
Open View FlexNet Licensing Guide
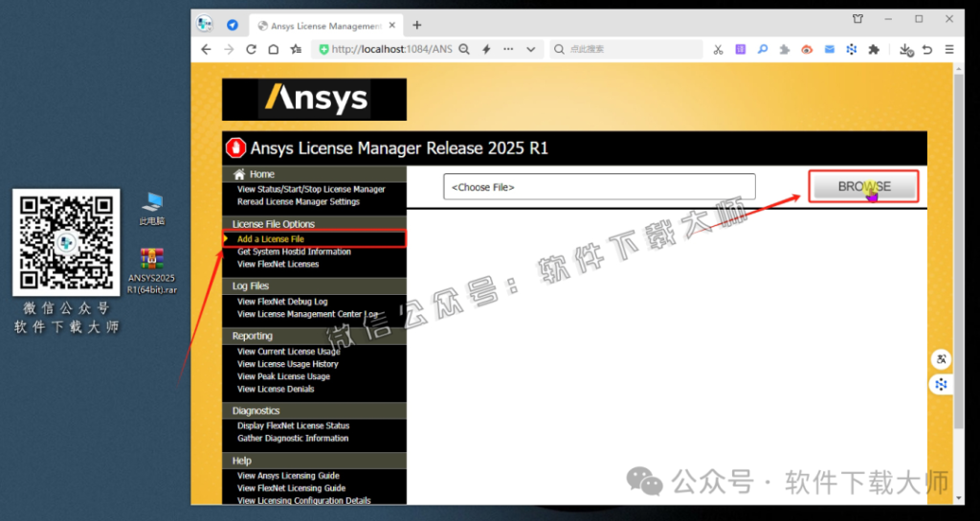[x=291, y=487]
